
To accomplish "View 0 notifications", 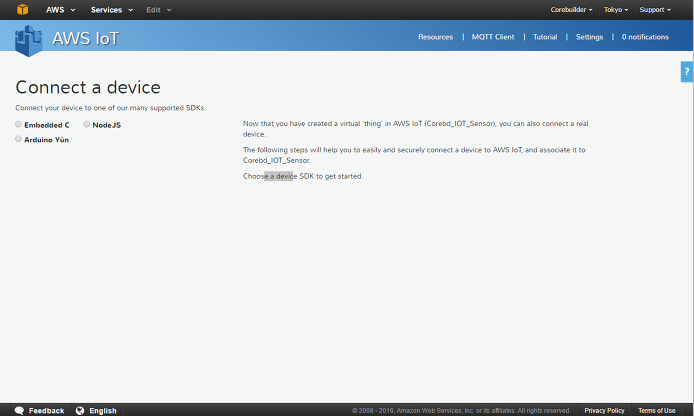I will pyautogui.click(x=645, y=37).
